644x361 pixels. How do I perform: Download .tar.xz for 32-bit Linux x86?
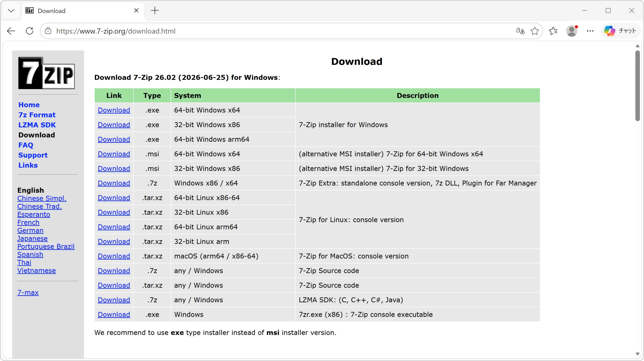point(114,212)
